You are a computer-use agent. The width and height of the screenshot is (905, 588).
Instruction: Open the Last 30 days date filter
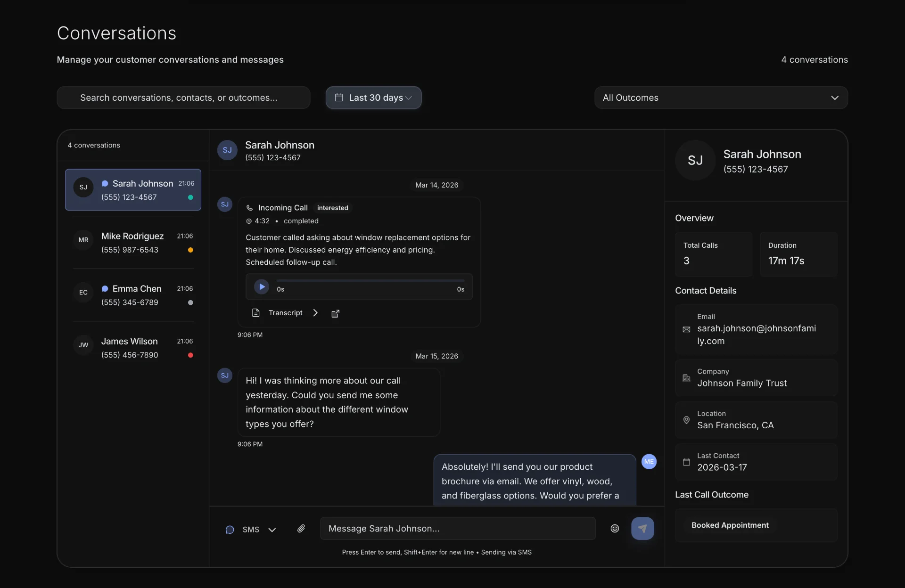coord(373,98)
